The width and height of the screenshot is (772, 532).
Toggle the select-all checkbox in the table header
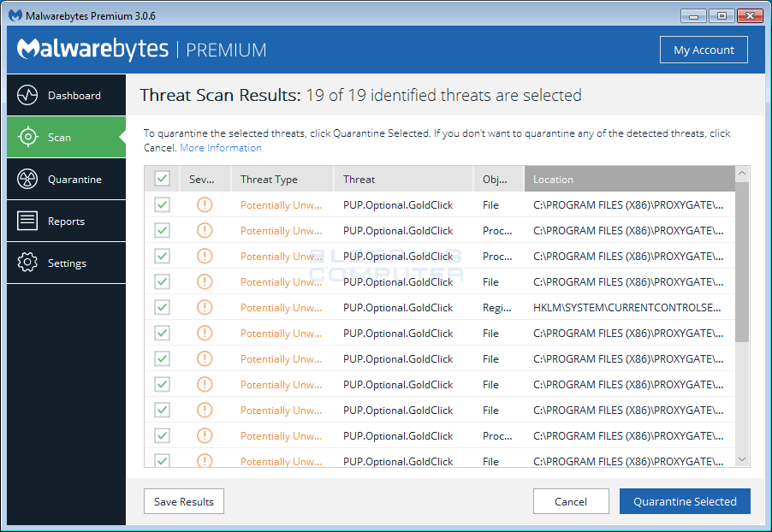click(162, 179)
